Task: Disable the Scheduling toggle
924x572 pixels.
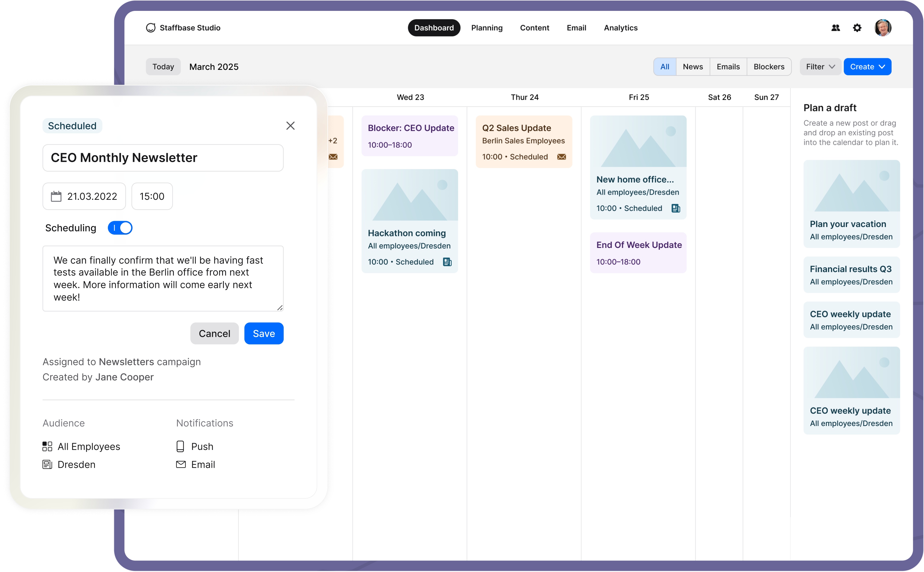Action: pos(120,228)
